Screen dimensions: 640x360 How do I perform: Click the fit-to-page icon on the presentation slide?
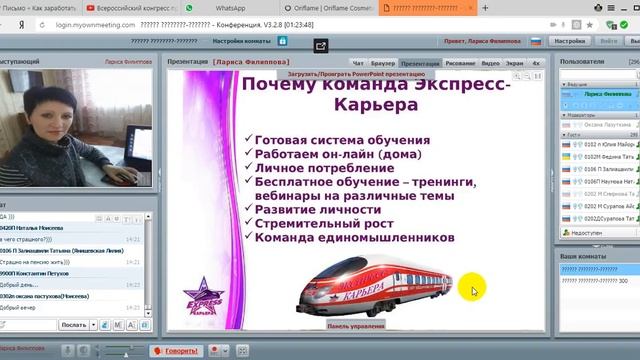538,76
